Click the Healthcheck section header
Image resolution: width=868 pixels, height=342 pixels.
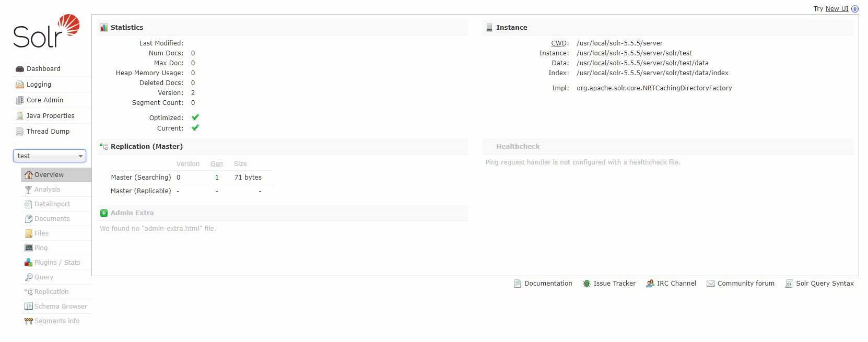coord(668,147)
